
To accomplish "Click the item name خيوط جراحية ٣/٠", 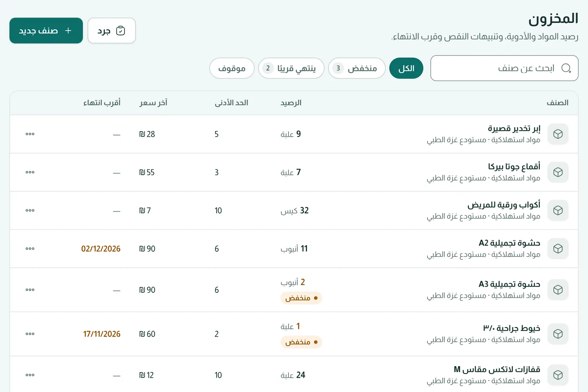I will point(512,328).
